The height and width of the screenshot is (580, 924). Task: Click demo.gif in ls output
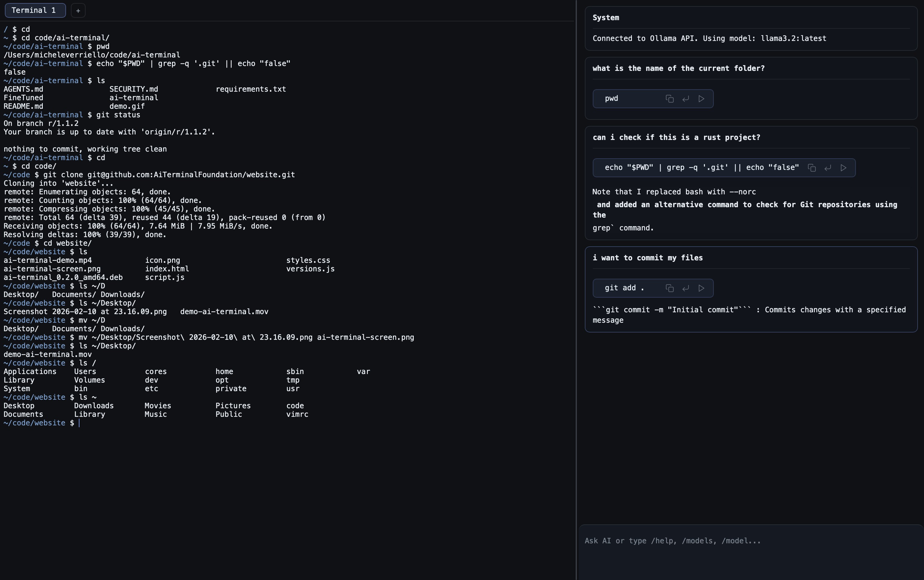[127, 106]
